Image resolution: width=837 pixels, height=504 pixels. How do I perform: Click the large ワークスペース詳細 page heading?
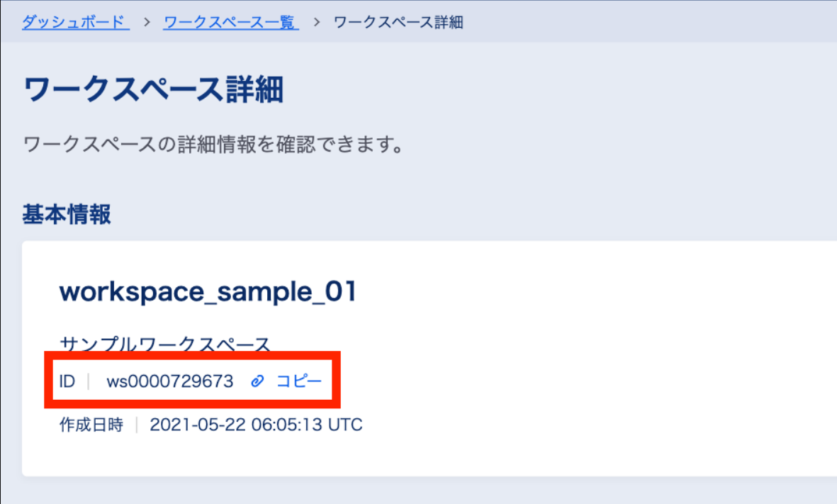[x=154, y=91]
